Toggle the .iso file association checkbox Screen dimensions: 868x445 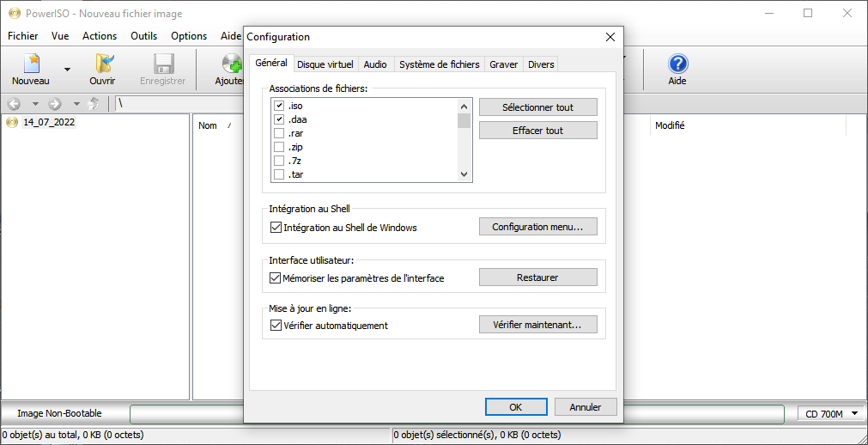[279, 106]
